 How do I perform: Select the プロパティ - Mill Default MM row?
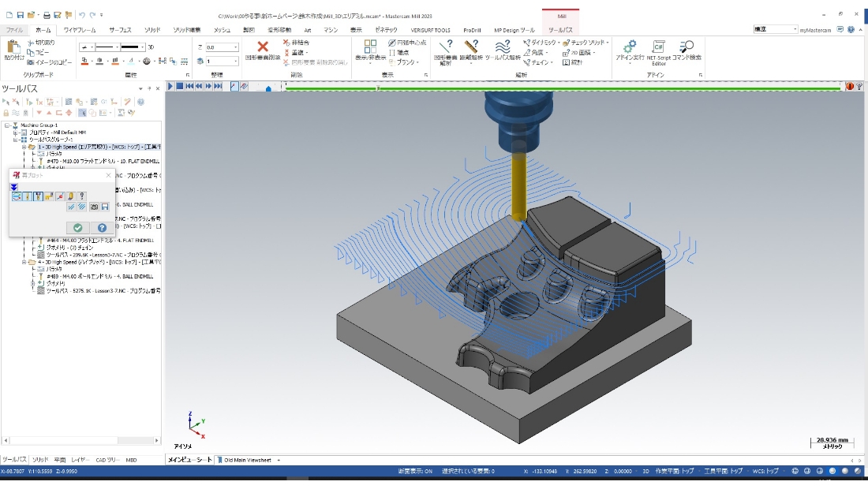click(57, 133)
